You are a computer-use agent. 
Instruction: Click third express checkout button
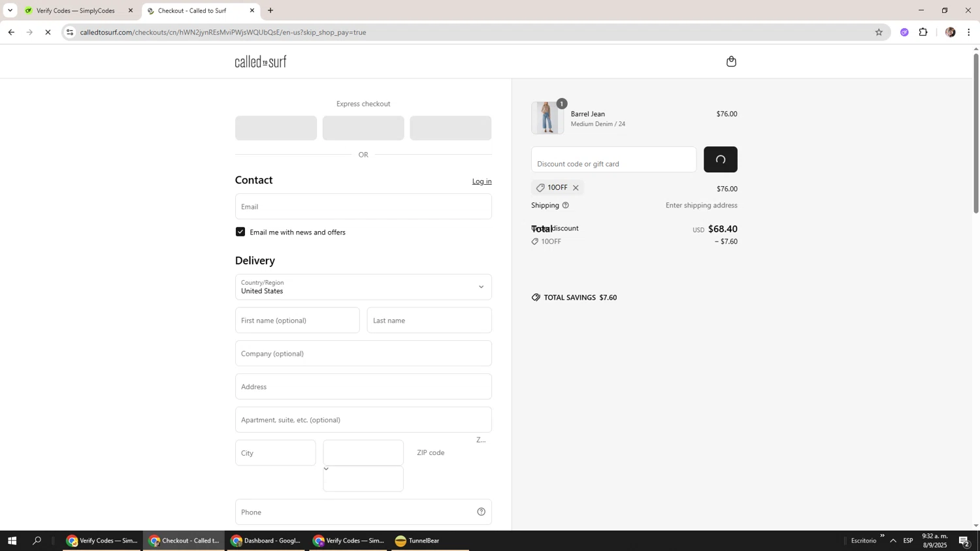(451, 128)
